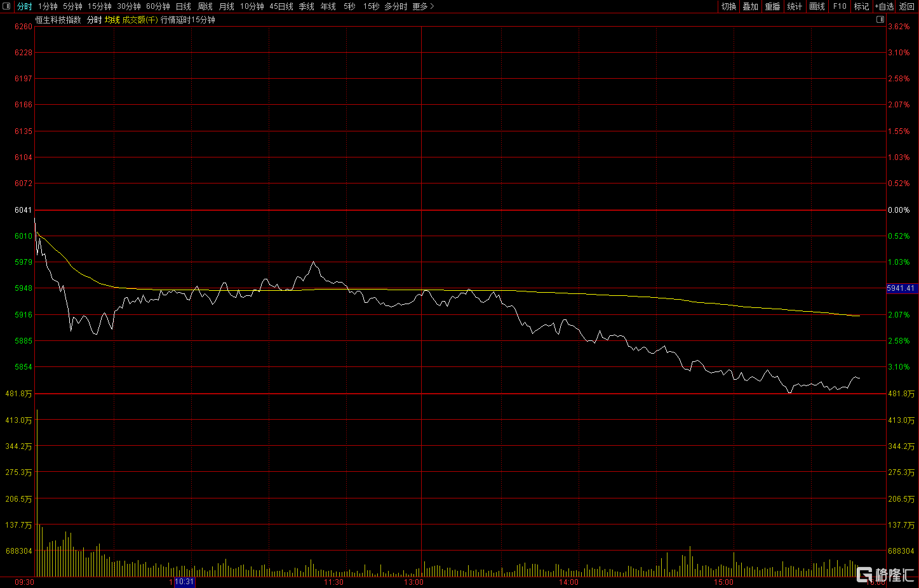Open 统计 statistics tool
The image size is (919, 588).
point(795,6)
